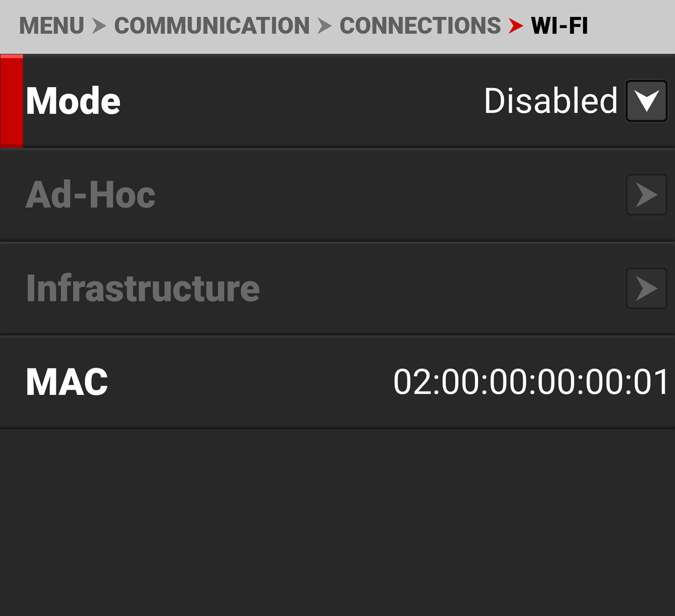The height and width of the screenshot is (616, 675).
Task: Select the Infrastructure label
Action: tap(143, 288)
